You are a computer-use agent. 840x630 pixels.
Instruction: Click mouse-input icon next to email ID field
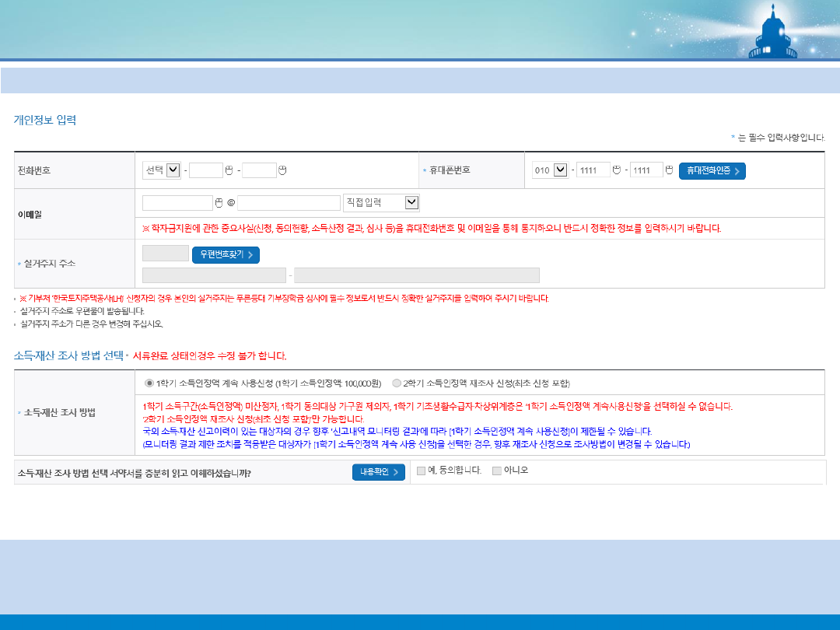[219, 203]
